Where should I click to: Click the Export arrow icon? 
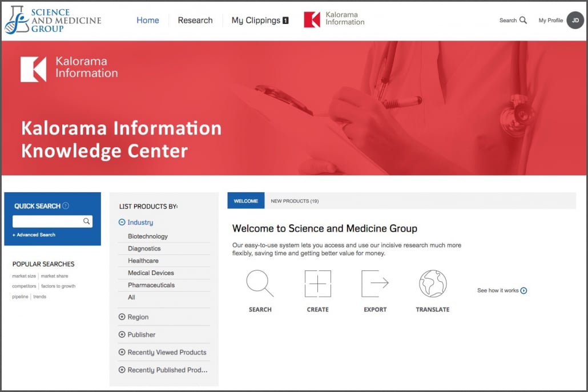click(375, 284)
